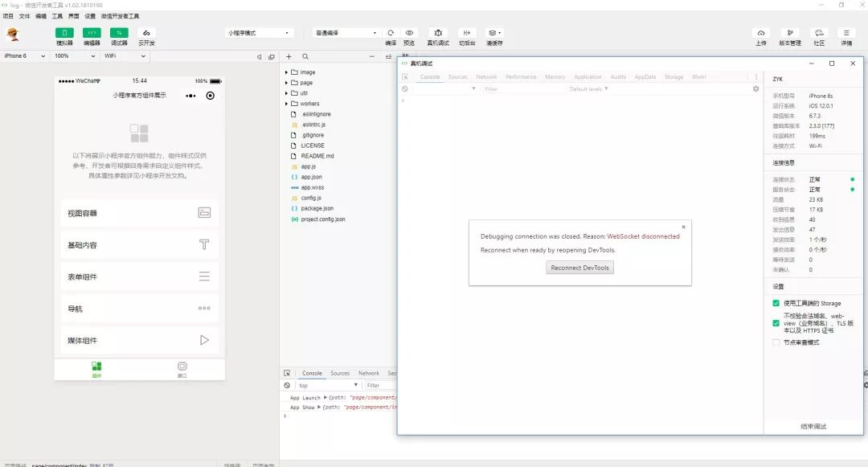Toggle the 模拟器 simulator panel button
Image resolution: width=868 pixels, height=467 pixels.
64,33
